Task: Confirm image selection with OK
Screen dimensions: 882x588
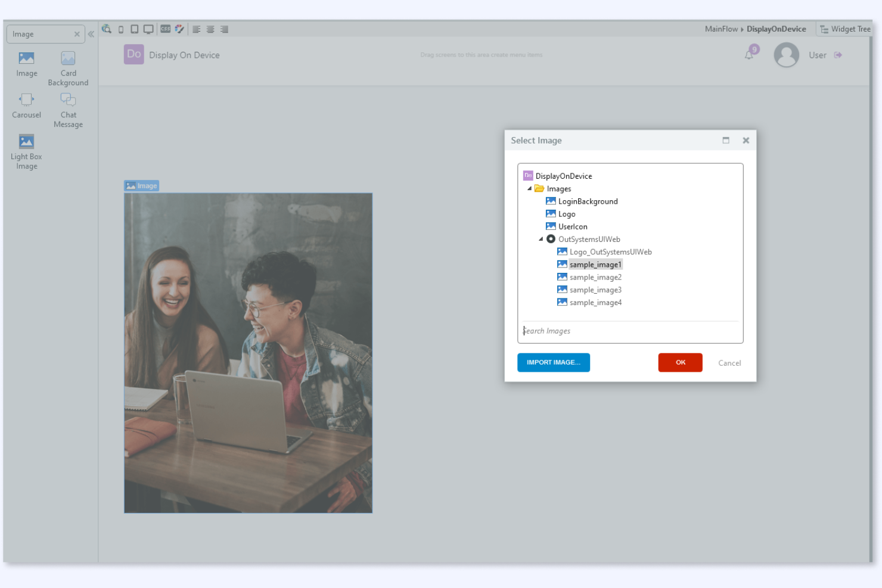Action: (680, 362)
